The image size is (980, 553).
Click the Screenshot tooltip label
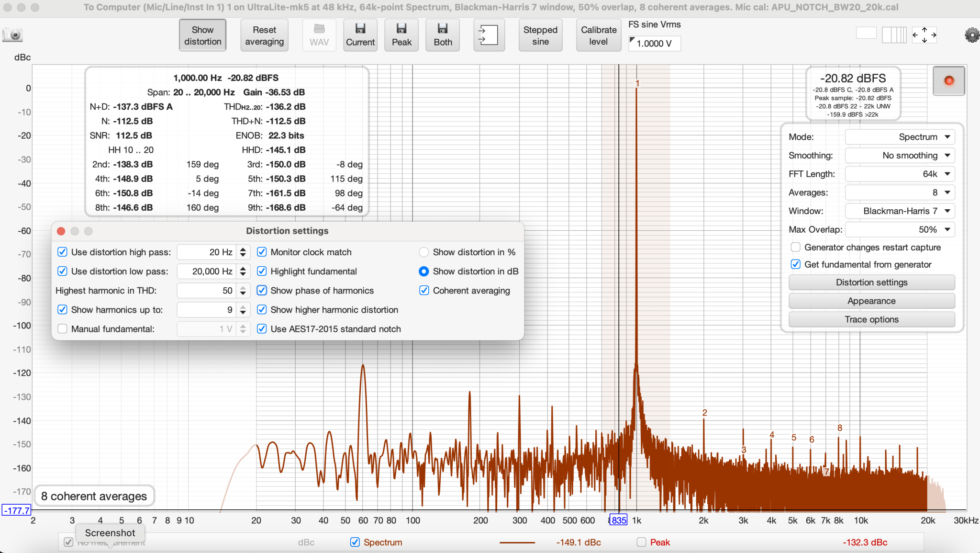110,533
